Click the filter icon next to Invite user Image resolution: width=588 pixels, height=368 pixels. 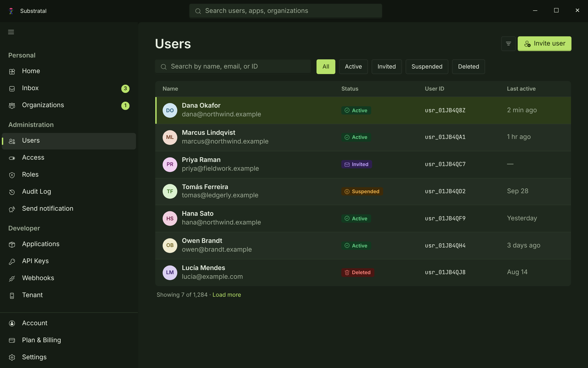(x=508, y=43)
